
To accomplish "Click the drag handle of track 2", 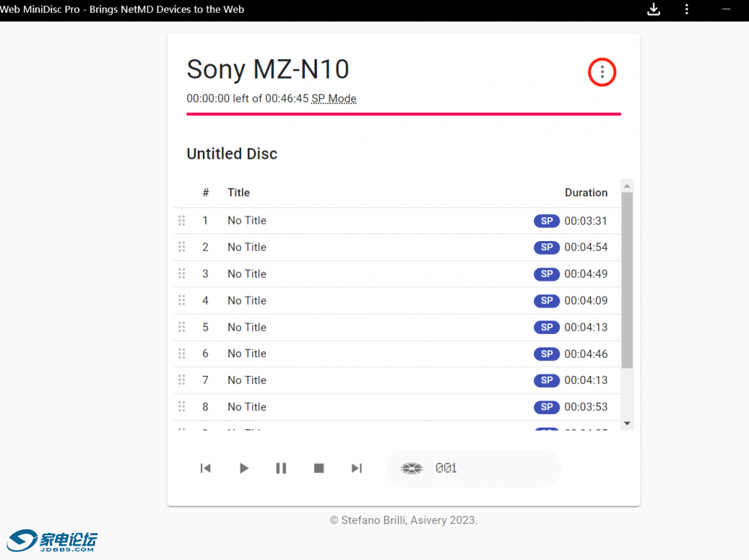I will pyautogui.click(x=182, y=247).
